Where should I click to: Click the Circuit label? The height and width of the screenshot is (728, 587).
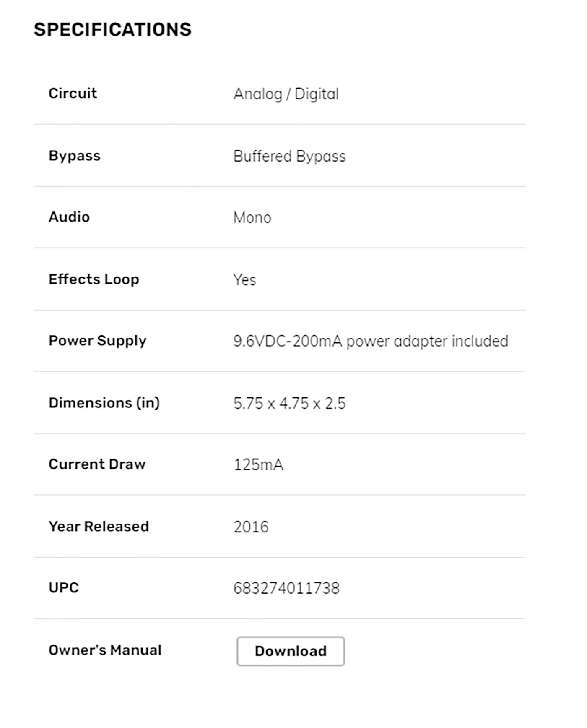click(x=73, y=93)
